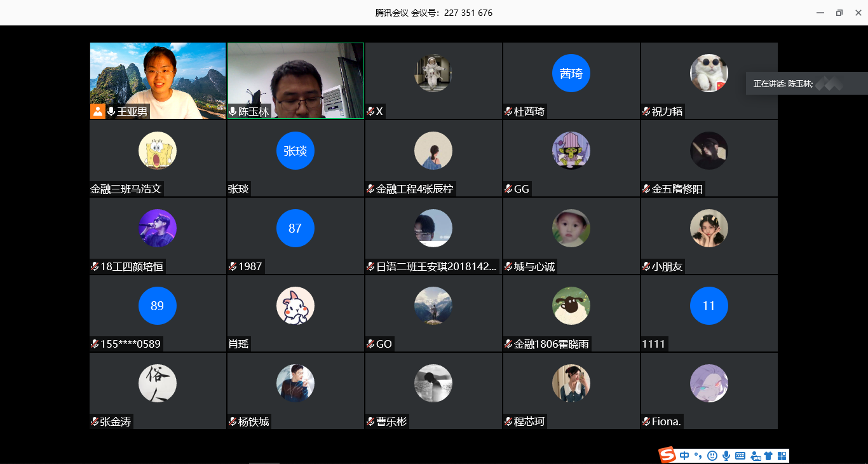Screen dimensions: 868x464
Task: Click the blue 茜琦 avatar circle
Action: (571, 73)
